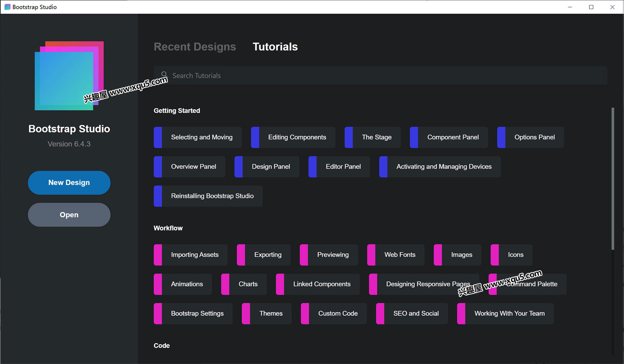Open the Overview Panel tutorial
The image size is (624, 364).
click(x=189, y=167)
